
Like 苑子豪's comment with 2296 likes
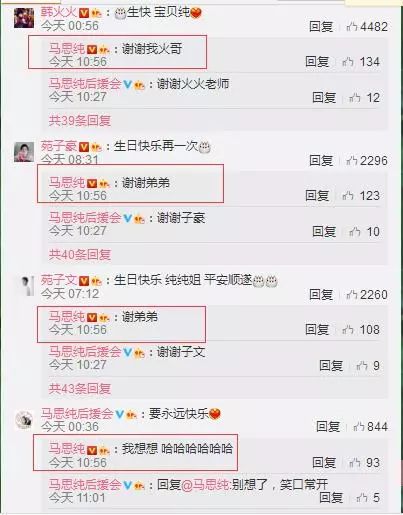tap(367, 161)
